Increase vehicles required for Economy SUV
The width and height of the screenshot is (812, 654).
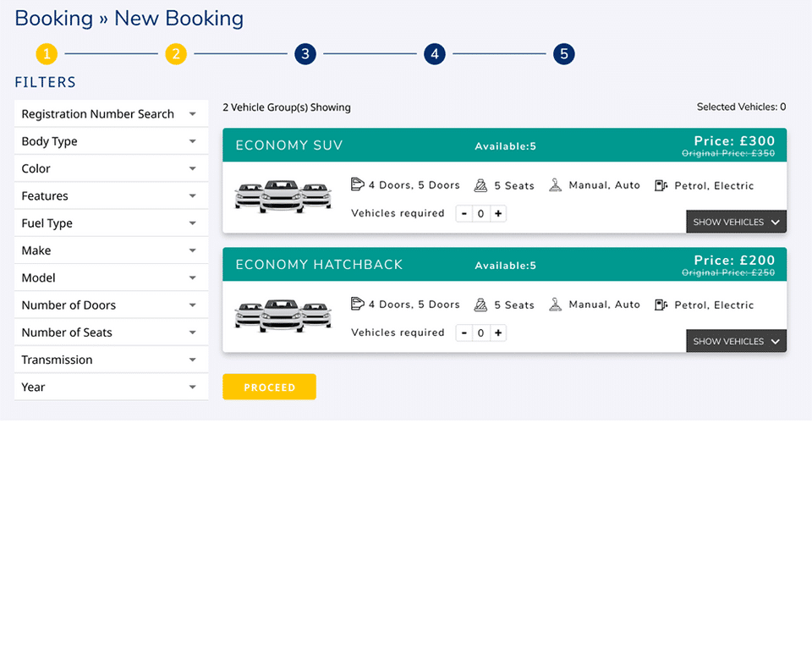pyautogui.click(x=498, y=214)
